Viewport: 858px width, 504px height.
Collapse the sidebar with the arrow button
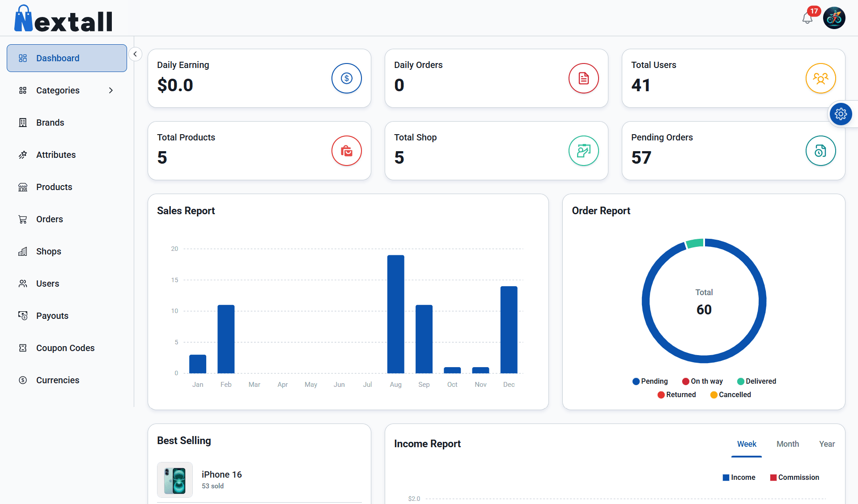pyautogui.click(x=135, y=54)
